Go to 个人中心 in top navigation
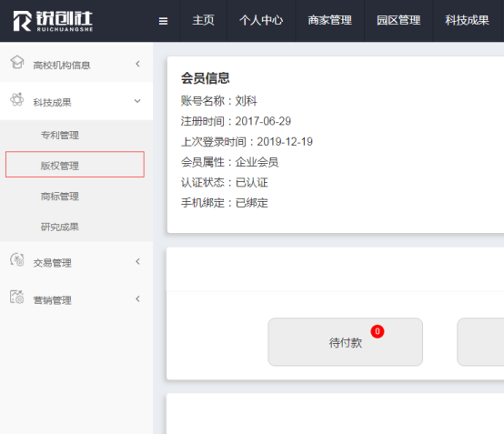Screen dimensions: 504x435 tap(261, 21)
